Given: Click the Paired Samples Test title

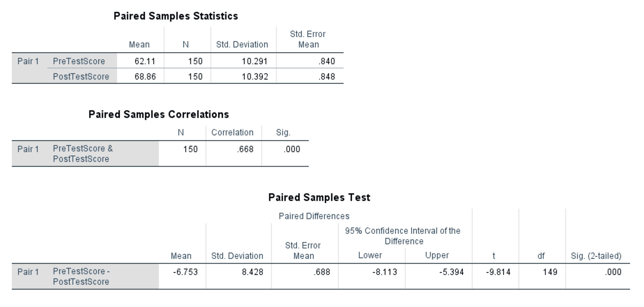Looking at the screenshot, I should 319,197.
